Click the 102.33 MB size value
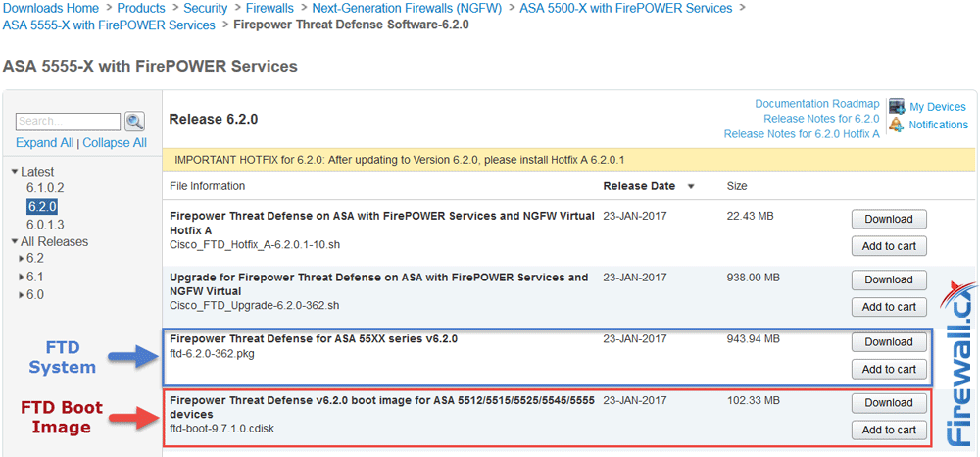 click(754, 399)
